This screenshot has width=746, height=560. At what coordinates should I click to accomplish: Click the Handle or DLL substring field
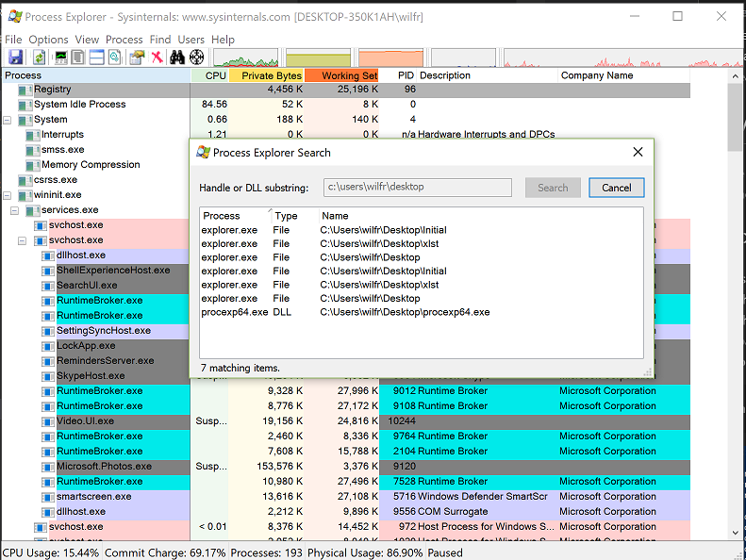(418, 188)
